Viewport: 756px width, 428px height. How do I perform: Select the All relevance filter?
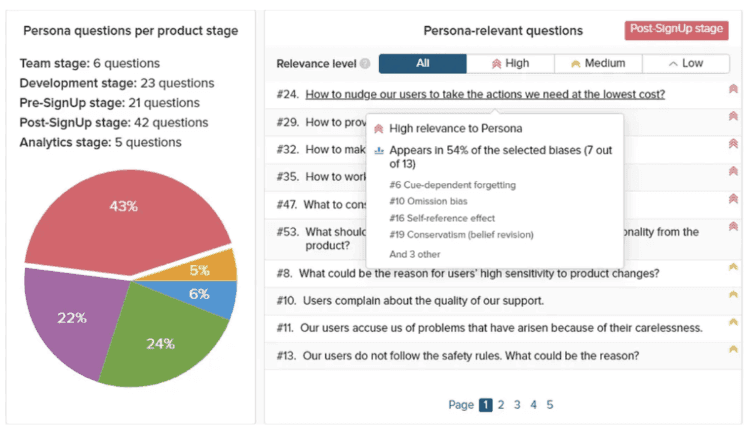click(423, 64)
